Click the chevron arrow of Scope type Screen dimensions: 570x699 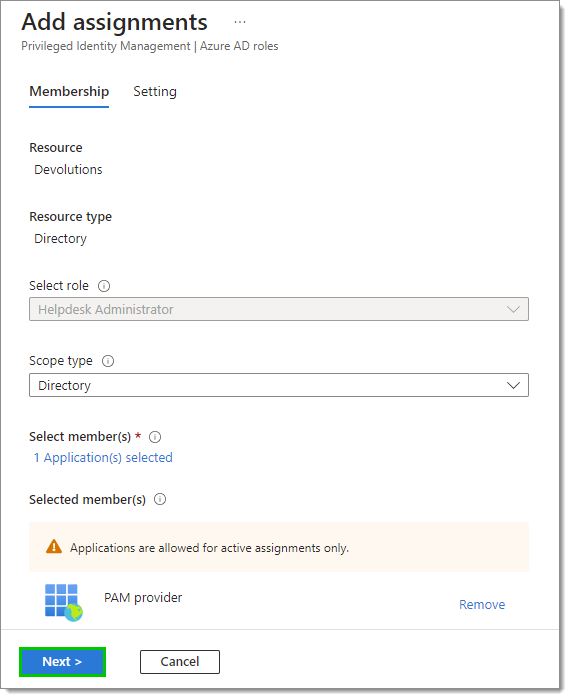point(513,386)
